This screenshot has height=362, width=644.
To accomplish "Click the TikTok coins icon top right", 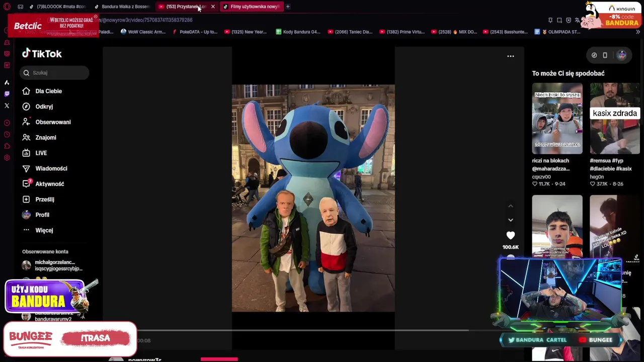I will (x=594, y=55).
